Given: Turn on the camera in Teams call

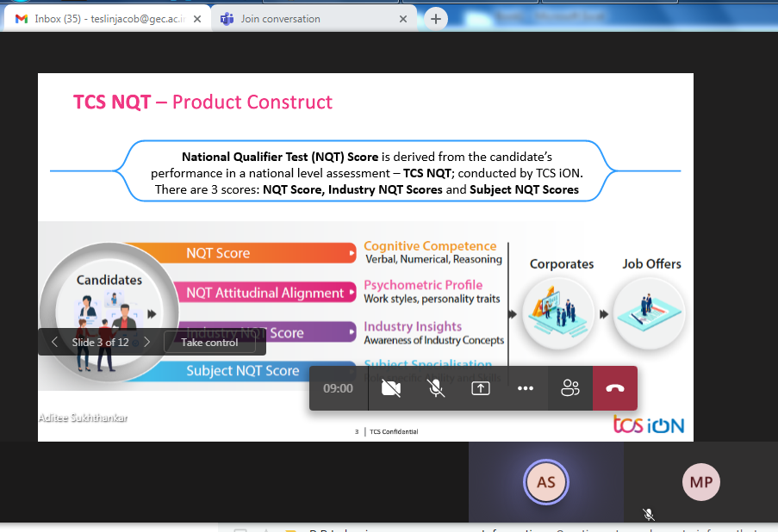Looking at the screenshot, I should coord(391,388).
